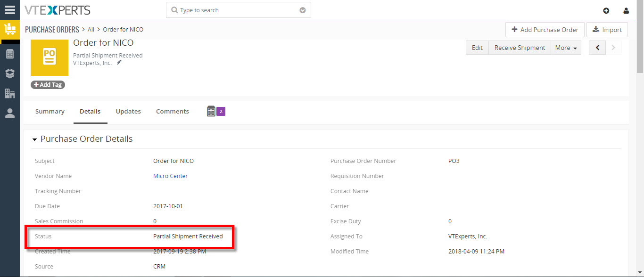
Task: Click Add Purchase Order button
Action: tap(545, 30)
